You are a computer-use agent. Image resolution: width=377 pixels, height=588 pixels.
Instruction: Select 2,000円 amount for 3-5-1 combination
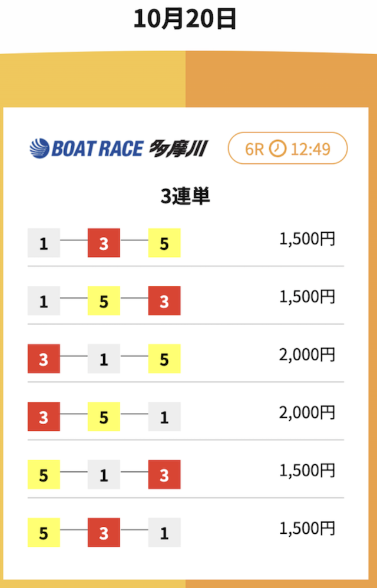(307, 412)
